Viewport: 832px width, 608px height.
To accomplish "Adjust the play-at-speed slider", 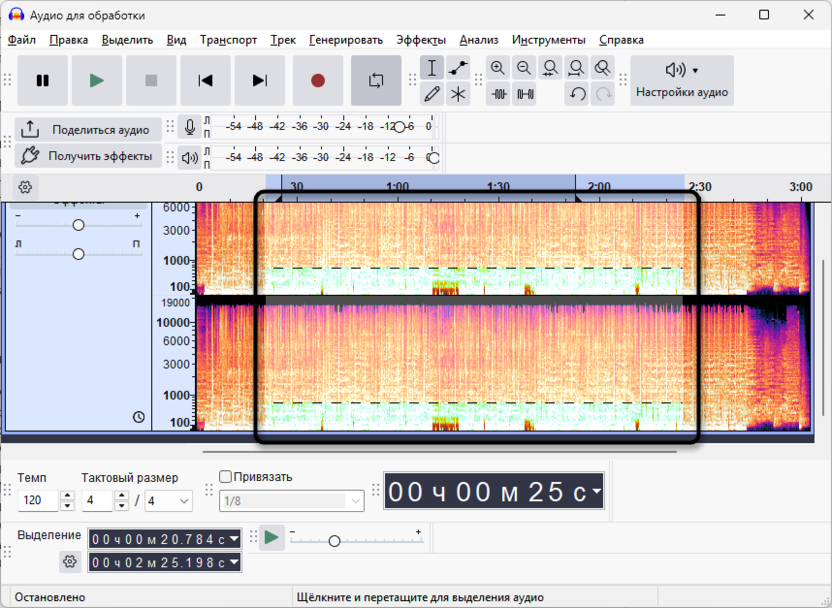I will click(x=335, y=541).
